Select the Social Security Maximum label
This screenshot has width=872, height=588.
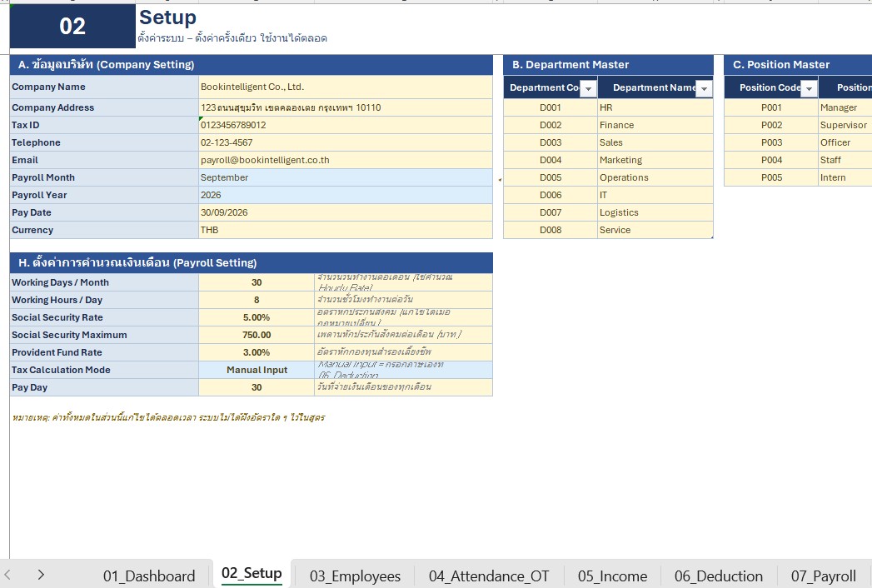pos(104,335)
